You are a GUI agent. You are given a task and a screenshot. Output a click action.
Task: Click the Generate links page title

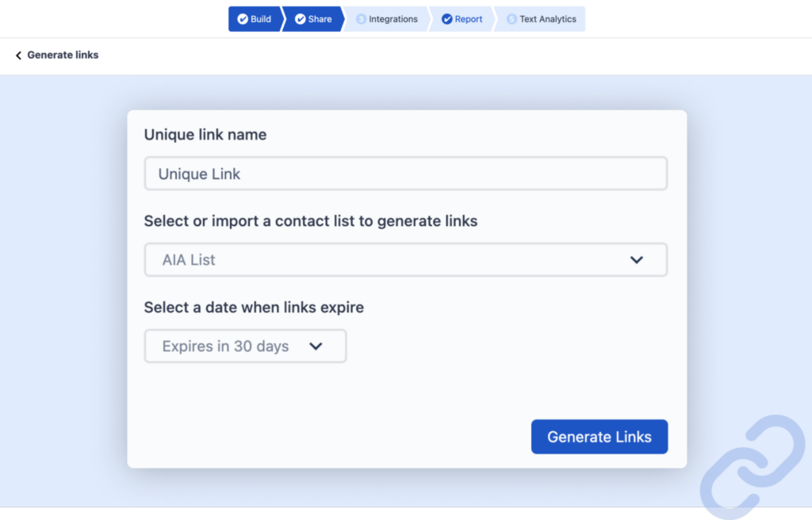click(x=63, y=55)
